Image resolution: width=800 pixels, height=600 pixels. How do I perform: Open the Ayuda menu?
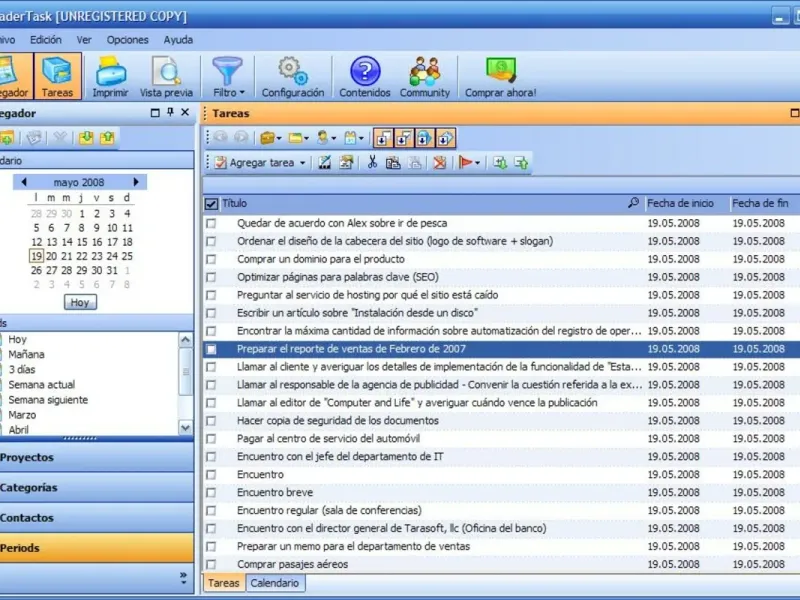tap(178, 40)
